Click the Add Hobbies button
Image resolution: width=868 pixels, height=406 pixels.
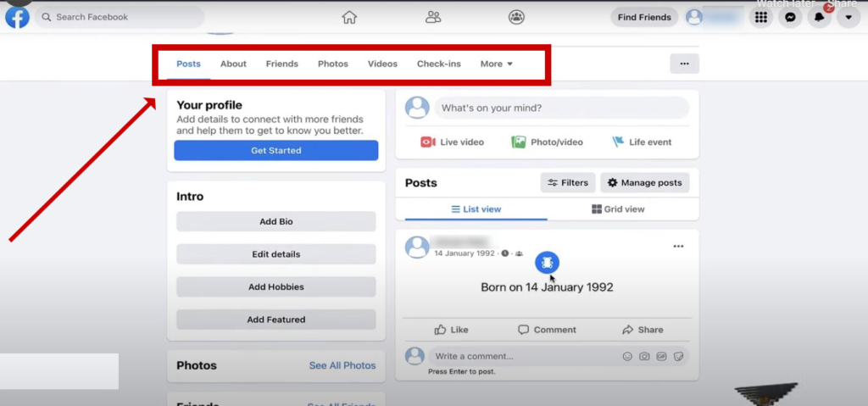coord(276,287)
